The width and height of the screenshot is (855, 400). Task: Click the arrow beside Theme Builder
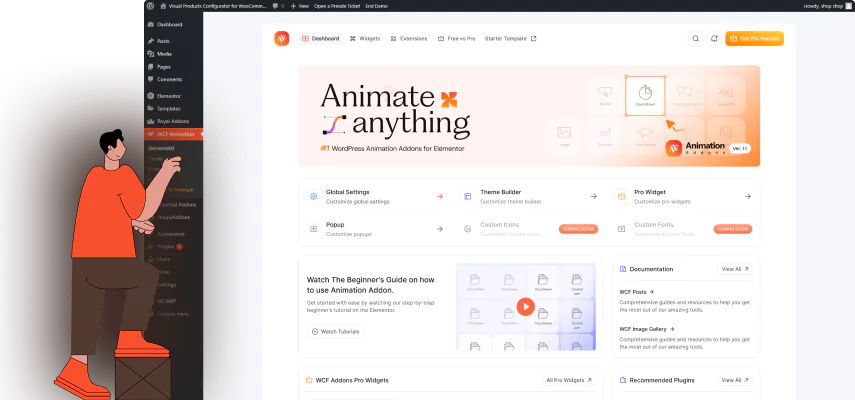594,196
